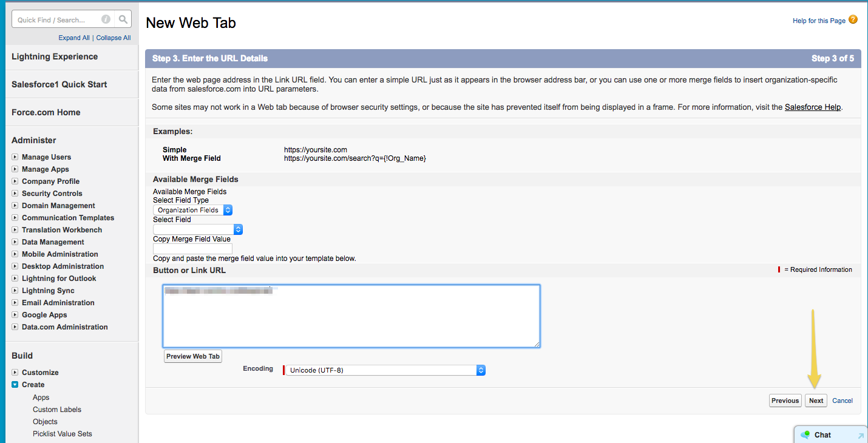Open Lightning Experience in the sidebar
The height and width of the screenshot is (443, 868).
coord(55,56)
